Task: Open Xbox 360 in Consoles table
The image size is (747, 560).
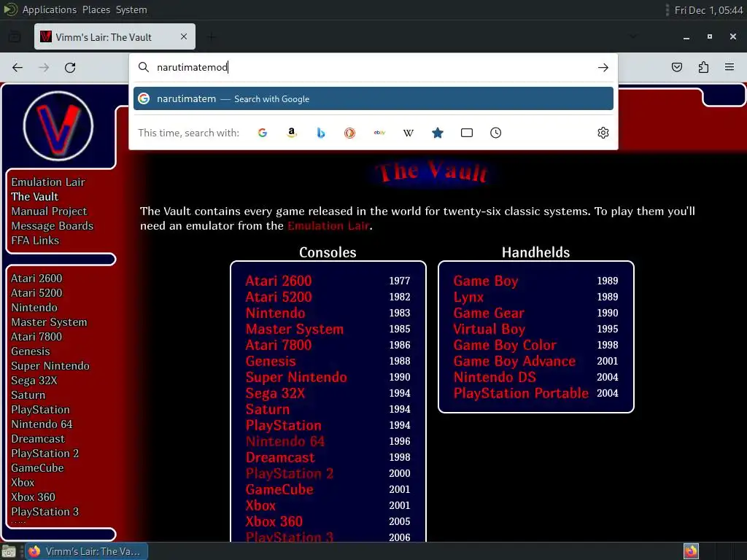Action: (274, 521)
